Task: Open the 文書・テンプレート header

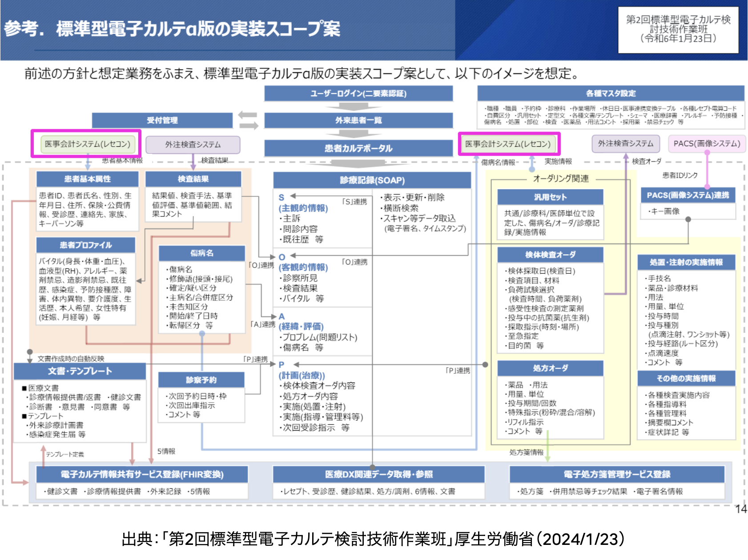Action: tap(80, 371)
